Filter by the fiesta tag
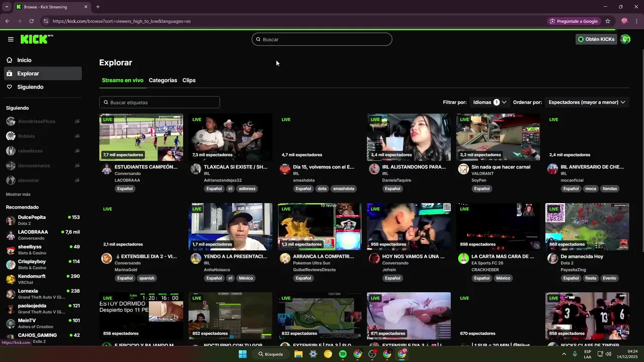The image size is (644, 362). click(x=591, y=278)
